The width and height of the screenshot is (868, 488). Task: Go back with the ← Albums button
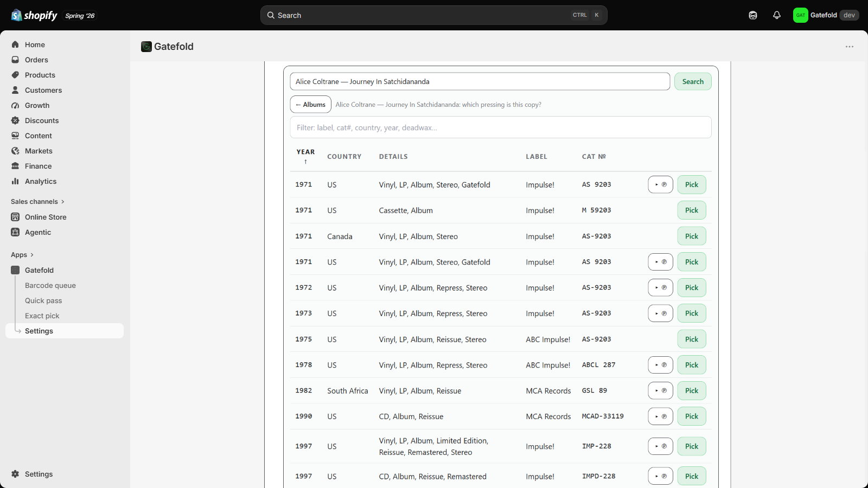point(310,105)
